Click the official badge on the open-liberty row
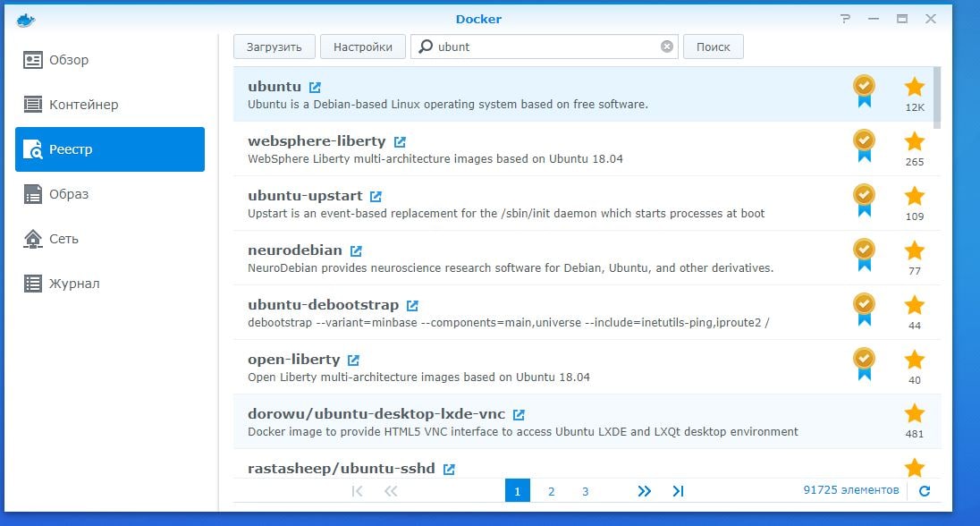The height and width of the screenshot is (526, 980). tap(865, 363)
